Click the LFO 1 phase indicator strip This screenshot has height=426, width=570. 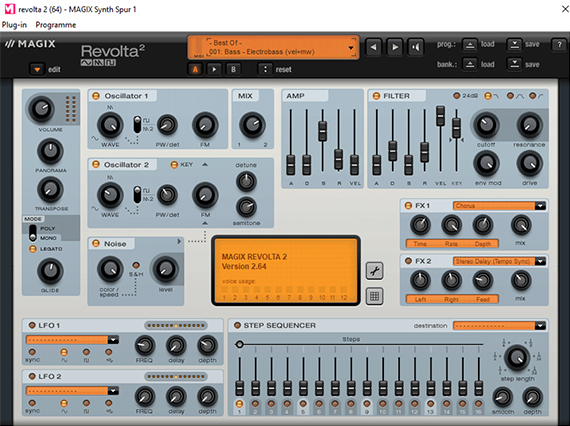tap(176, 325)
